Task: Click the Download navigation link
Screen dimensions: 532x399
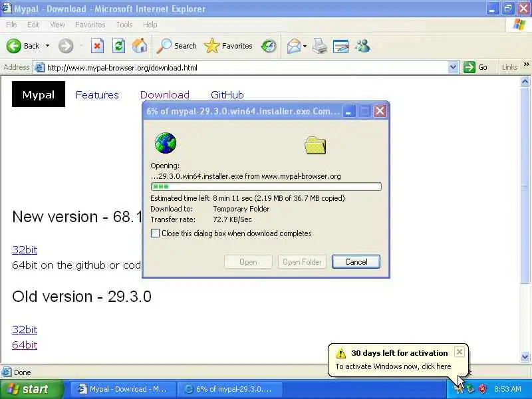Action: 164,94
